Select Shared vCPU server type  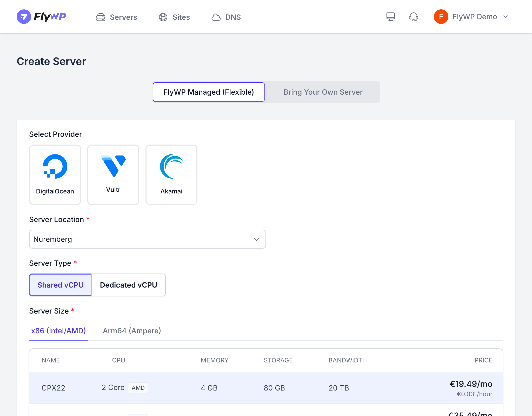point(61,285)
